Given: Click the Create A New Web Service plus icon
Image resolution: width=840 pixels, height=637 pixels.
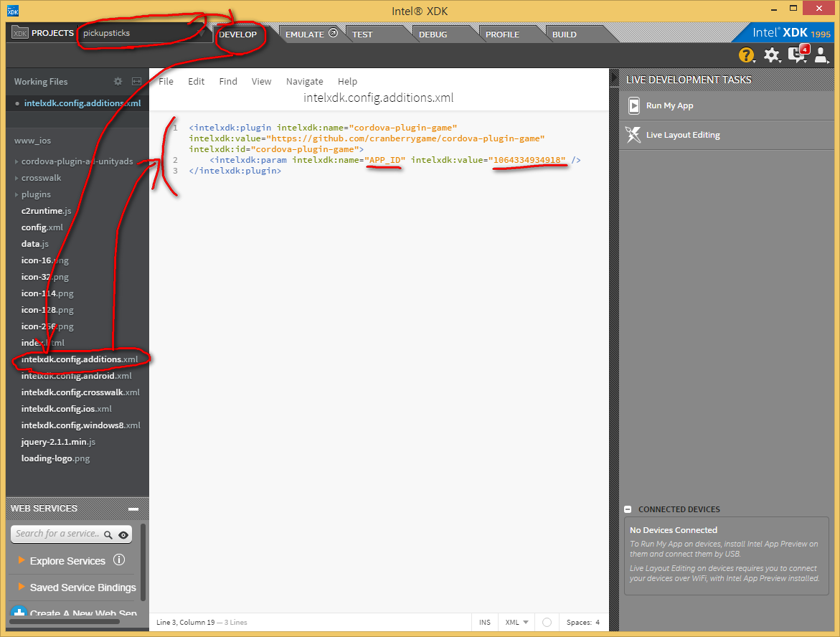Looking at the screenshot, I should [19, 612].
